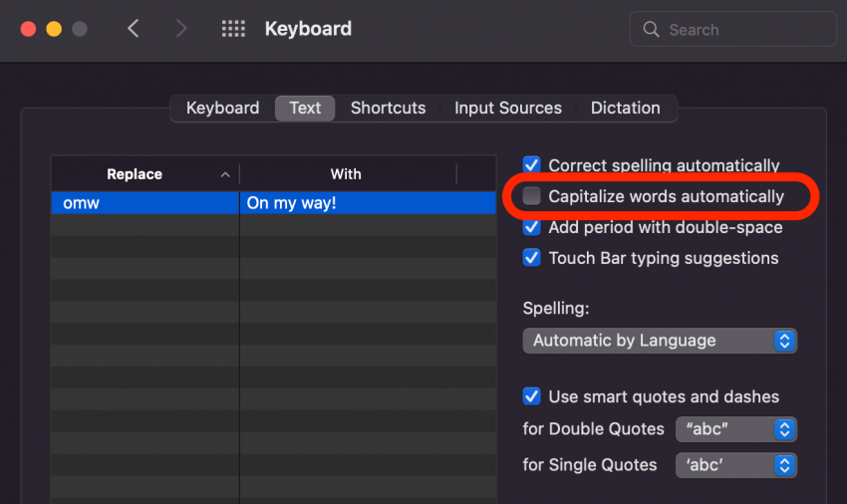Click the red close window button
The width and height of the screenshot is (847, 504).
tap(28, 29)
